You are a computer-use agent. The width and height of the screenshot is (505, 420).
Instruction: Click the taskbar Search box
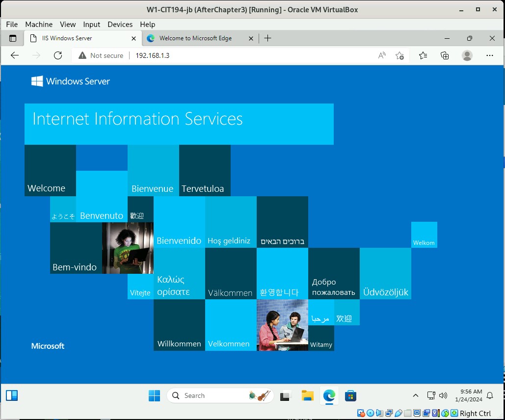click(x=220, y=395)
